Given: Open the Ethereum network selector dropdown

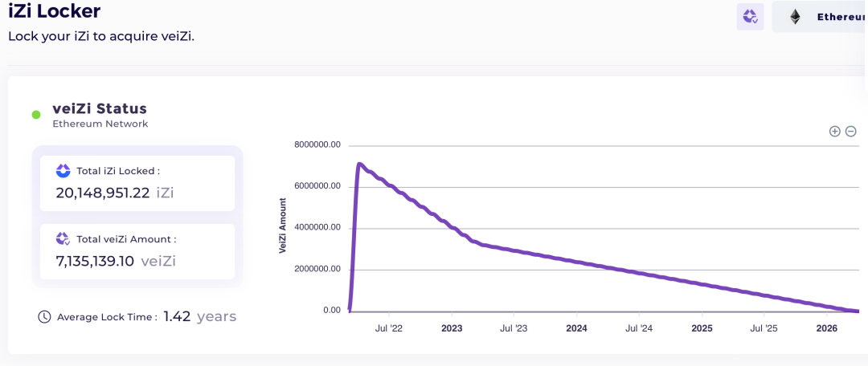Looking at the screenshot, I should coord(820,17).
